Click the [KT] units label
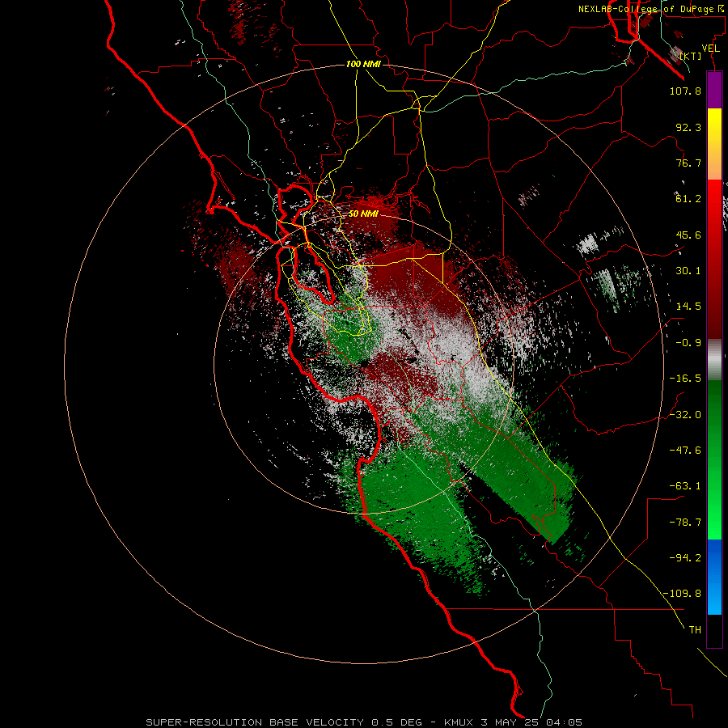The width and height of the screenshot is (728, 728). coord(691,56)
